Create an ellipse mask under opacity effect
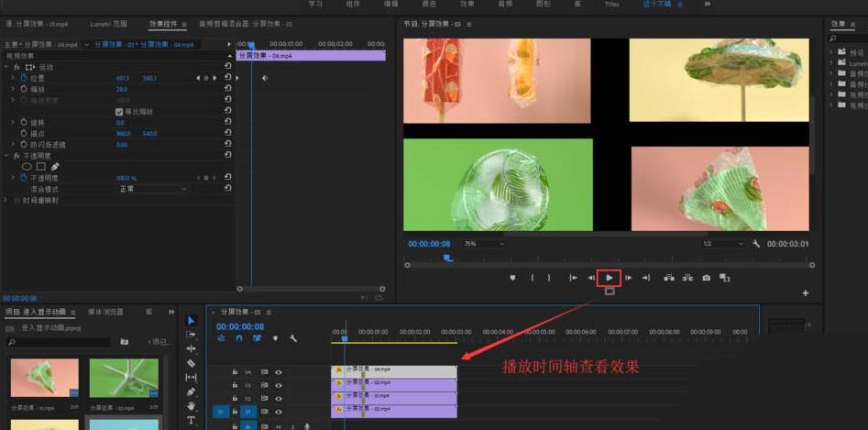The image size is (868, 430). tap(27, 167)
